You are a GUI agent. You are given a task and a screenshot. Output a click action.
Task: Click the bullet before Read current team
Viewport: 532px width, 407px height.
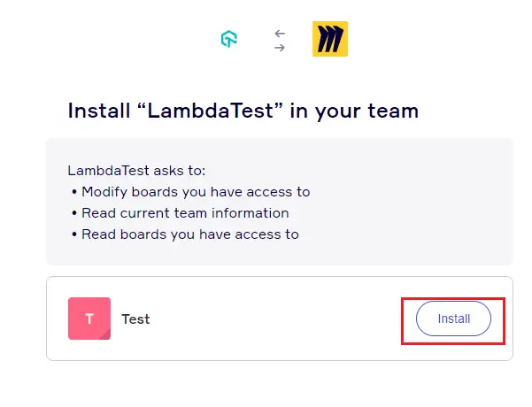[73, 213]
